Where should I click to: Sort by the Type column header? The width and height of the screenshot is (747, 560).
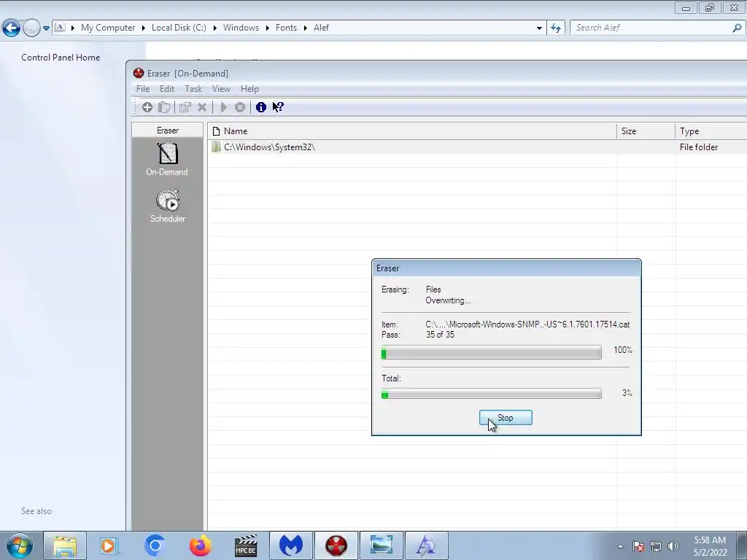pyautogui.click(x=711, y=131)
